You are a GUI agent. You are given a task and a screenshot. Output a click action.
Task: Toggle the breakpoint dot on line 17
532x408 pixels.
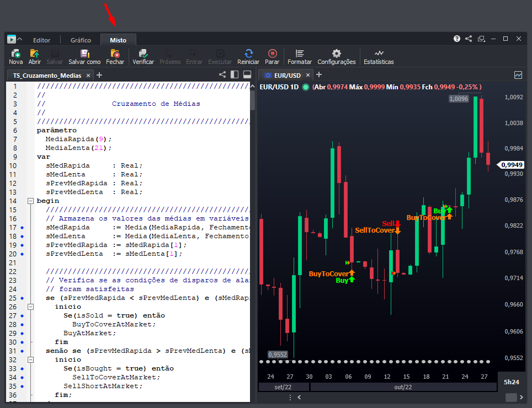click(x=22, y=227)
